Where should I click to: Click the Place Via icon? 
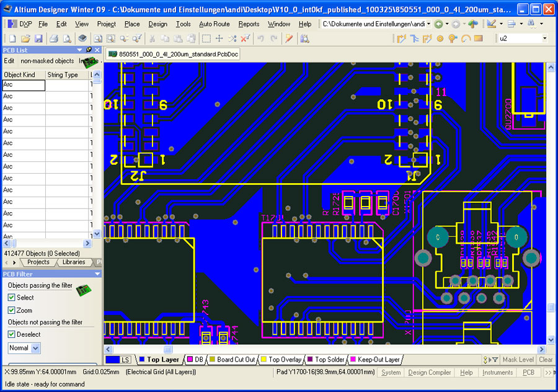point(440,38)
